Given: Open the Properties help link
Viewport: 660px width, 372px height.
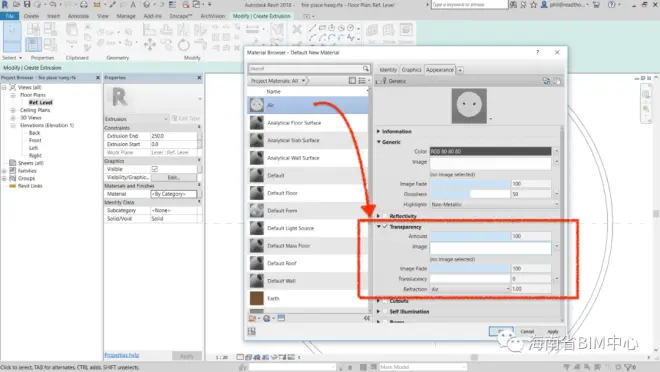Looking at the screenshot, I should pyautogui.click(x=122, y=355).
